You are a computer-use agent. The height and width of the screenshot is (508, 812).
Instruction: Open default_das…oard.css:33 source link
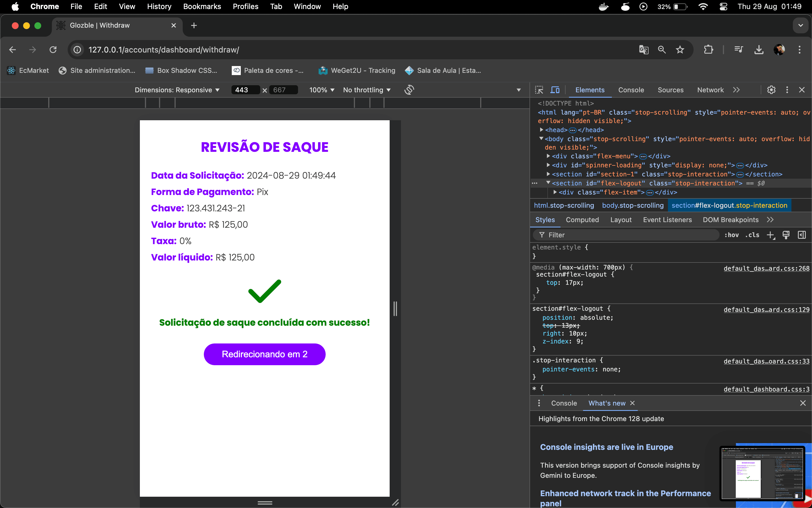point(766,362)
